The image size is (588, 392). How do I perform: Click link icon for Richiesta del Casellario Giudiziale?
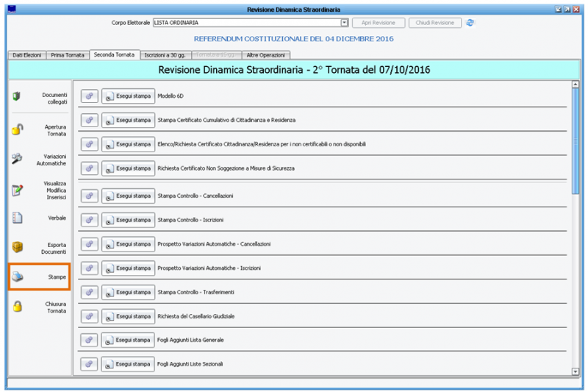(x=89, y=316)
